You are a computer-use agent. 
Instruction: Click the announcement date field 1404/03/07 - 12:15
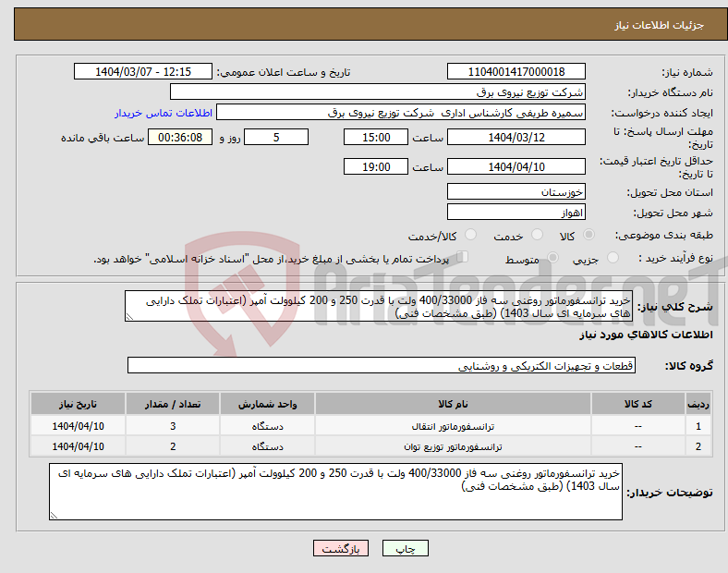(x=143, y=71)
